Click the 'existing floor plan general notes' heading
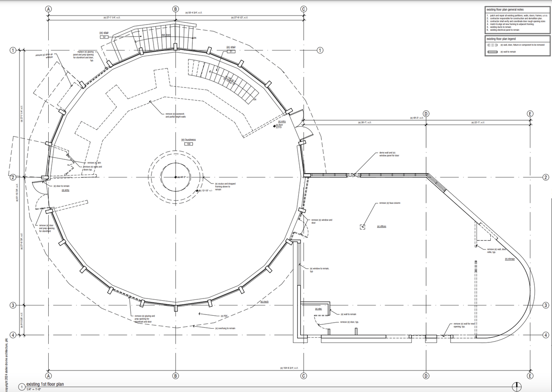Image resolution: width=552 pixels, height=392 pixels. coord(505,9)
